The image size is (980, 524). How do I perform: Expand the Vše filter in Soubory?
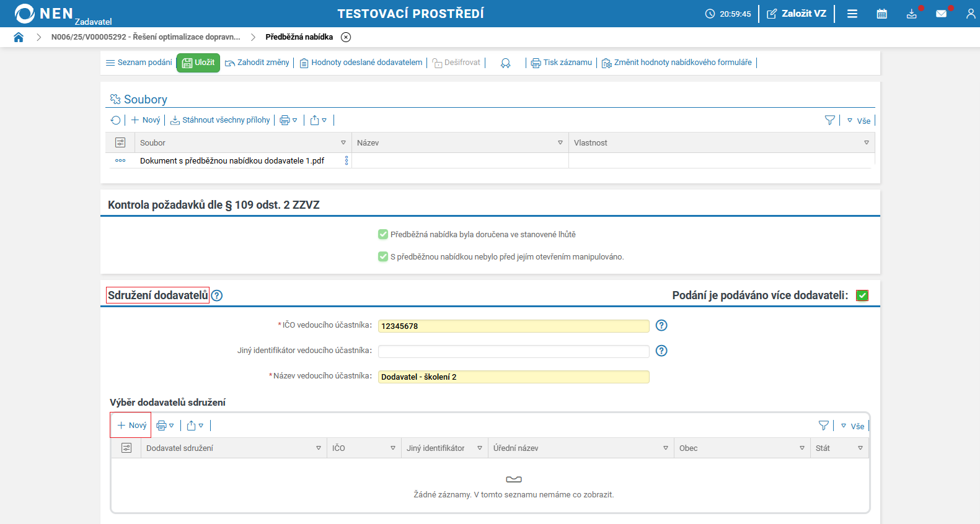(x=859, y=121)
